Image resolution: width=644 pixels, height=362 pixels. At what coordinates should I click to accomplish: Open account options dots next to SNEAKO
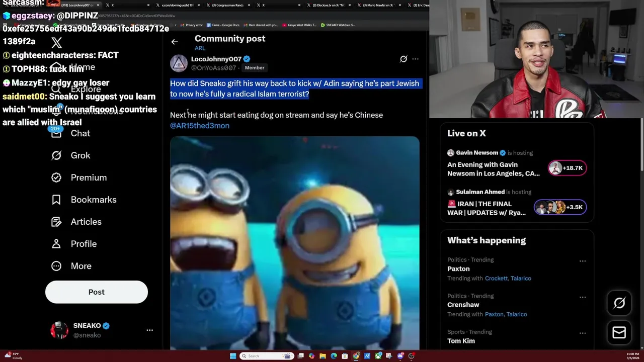[149, 330]
